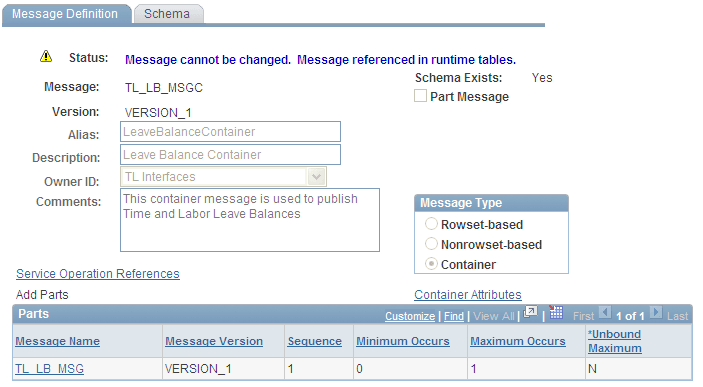Click the download to spreadsheet icon

556,312
